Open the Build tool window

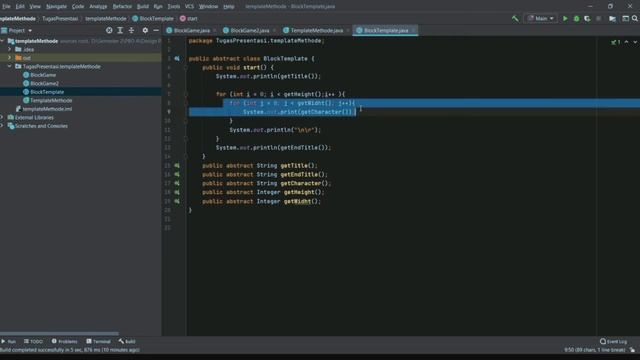tap(127, 341)
